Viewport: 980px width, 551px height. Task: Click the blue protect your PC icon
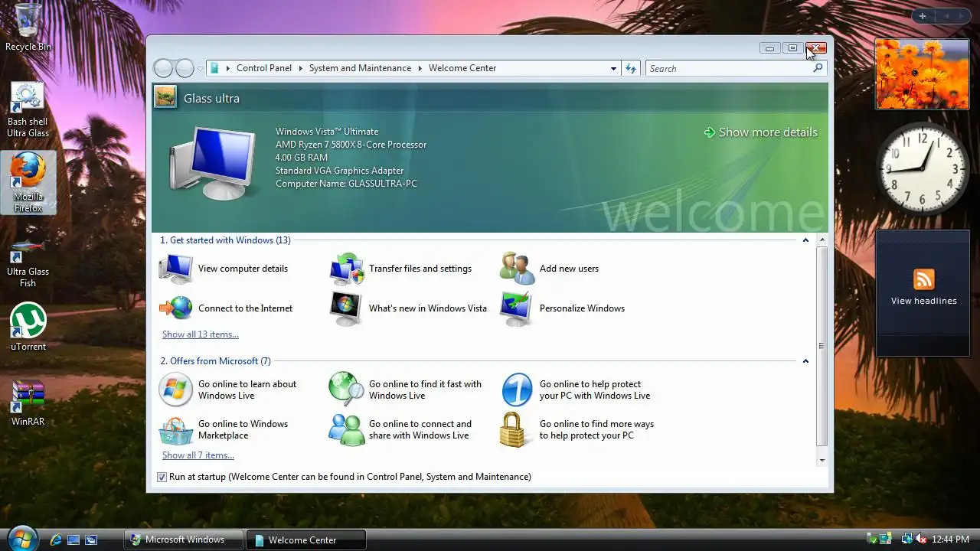[517, 390]
